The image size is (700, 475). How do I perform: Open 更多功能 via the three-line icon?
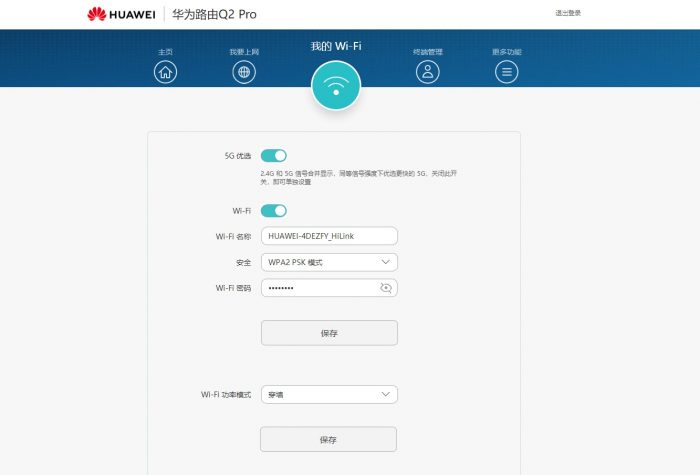(x=507, y=72)
